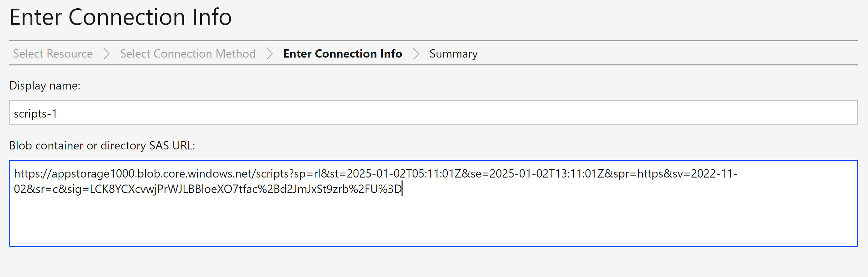Click the "Blob container or directory SAS URL:" label
This screenshot has height=277, width=868.
102,145
